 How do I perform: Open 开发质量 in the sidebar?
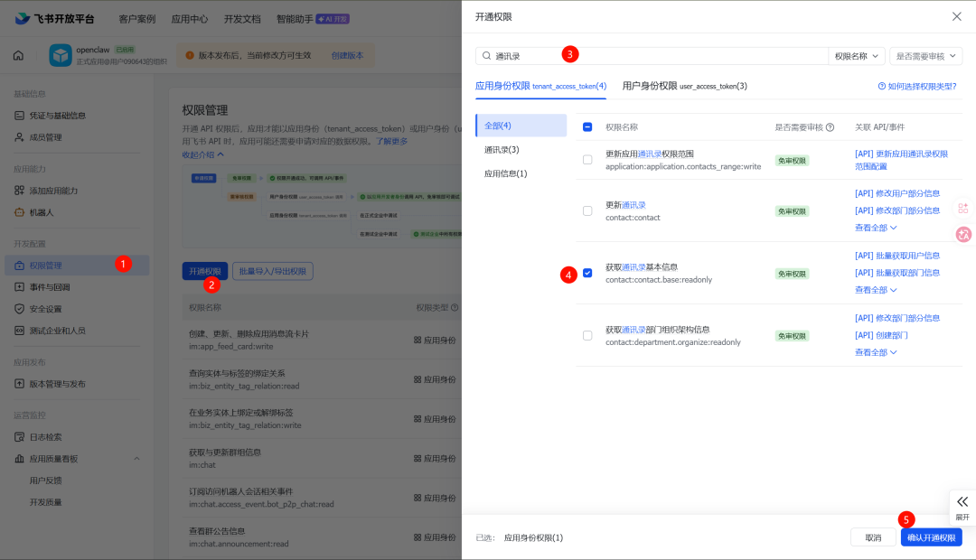[x=45, y=503]
